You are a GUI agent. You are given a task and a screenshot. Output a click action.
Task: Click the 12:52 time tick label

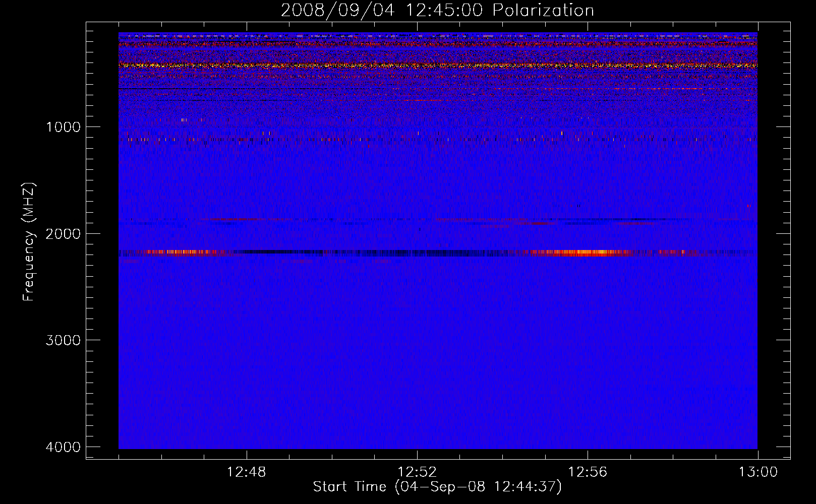point(417,472)
